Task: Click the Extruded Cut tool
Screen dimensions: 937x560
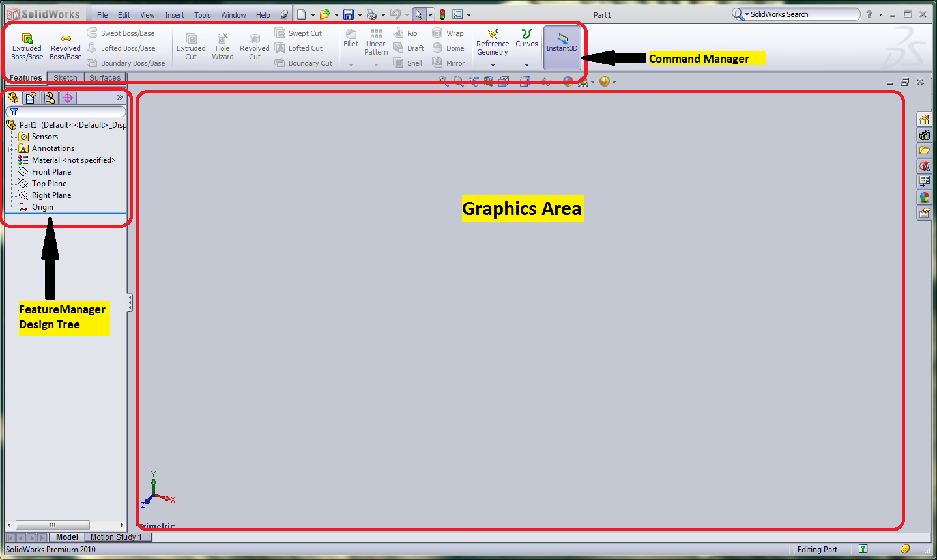Action: pos(191,47)
